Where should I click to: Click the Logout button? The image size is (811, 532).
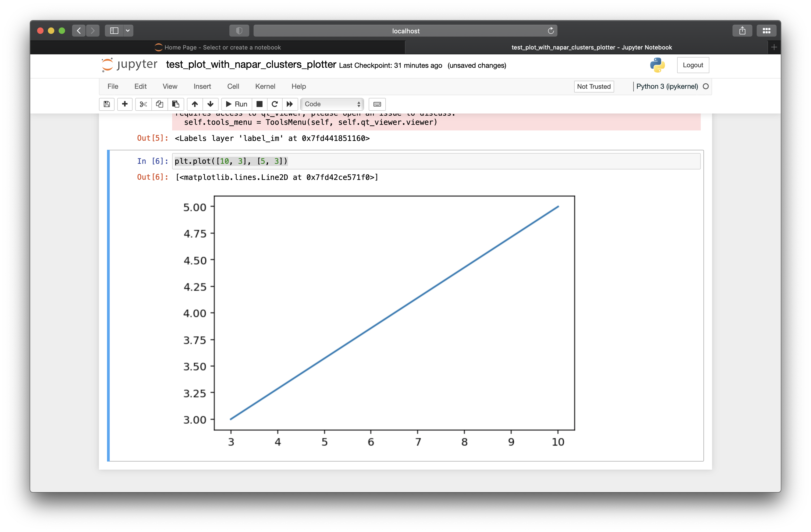coord(693,65)
